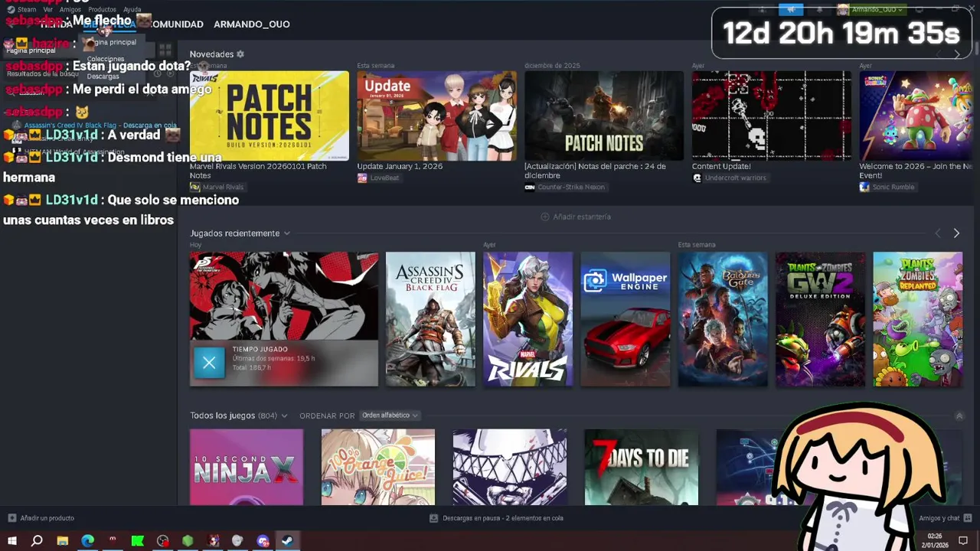Screen dimensions: 980x551
Task: Click the Novedades section heading
Action: coord(211,54)
